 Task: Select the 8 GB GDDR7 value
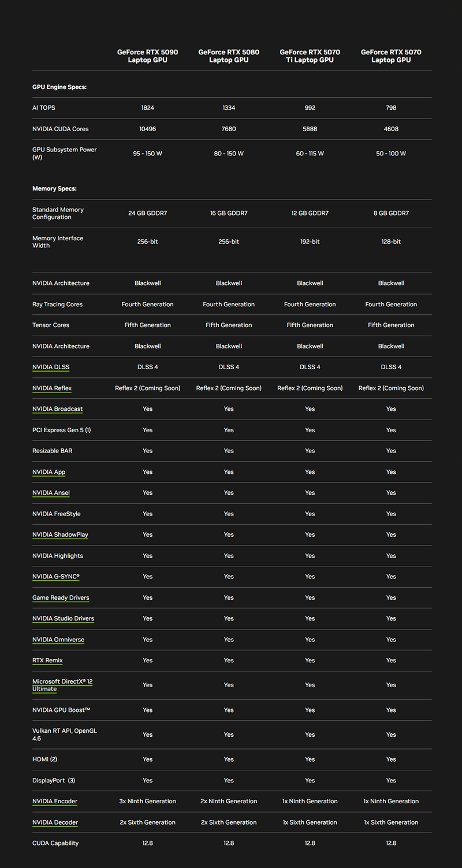pos(391,213)
